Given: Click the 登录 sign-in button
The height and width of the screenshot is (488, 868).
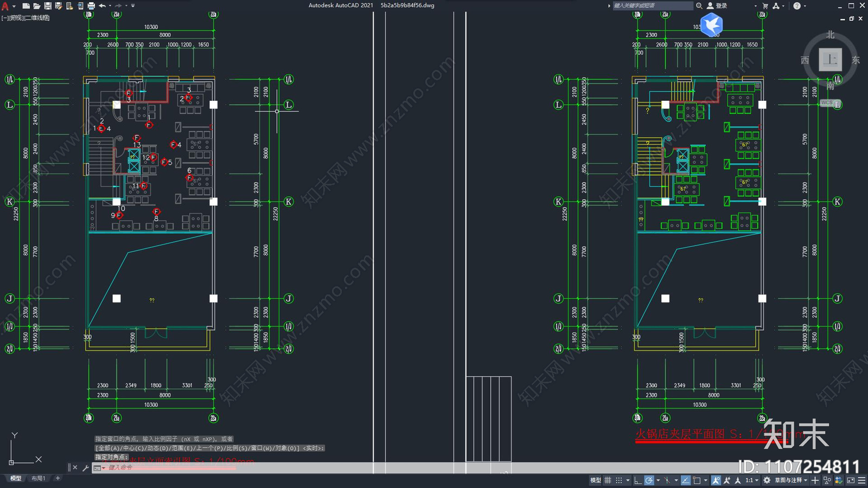Looking at the screenshot, I should coord(717,5).
